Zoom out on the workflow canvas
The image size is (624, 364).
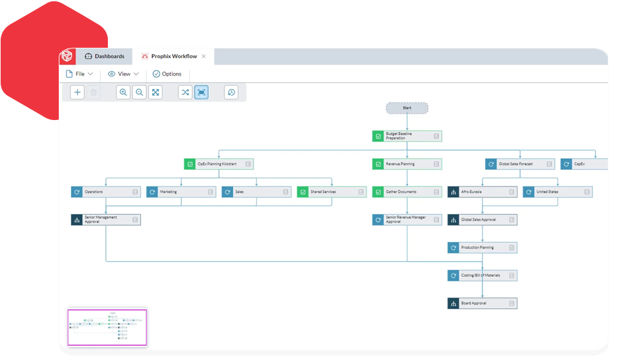(140, 92)
